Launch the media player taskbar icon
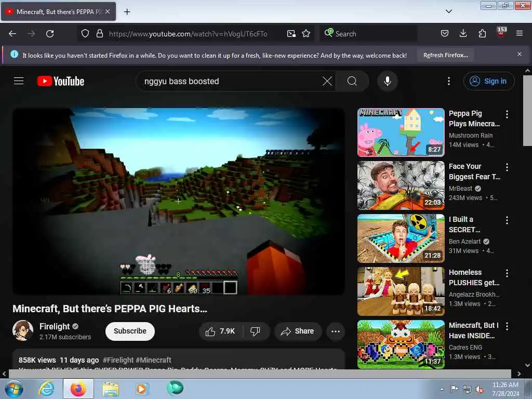 click(x=141, y=389)
